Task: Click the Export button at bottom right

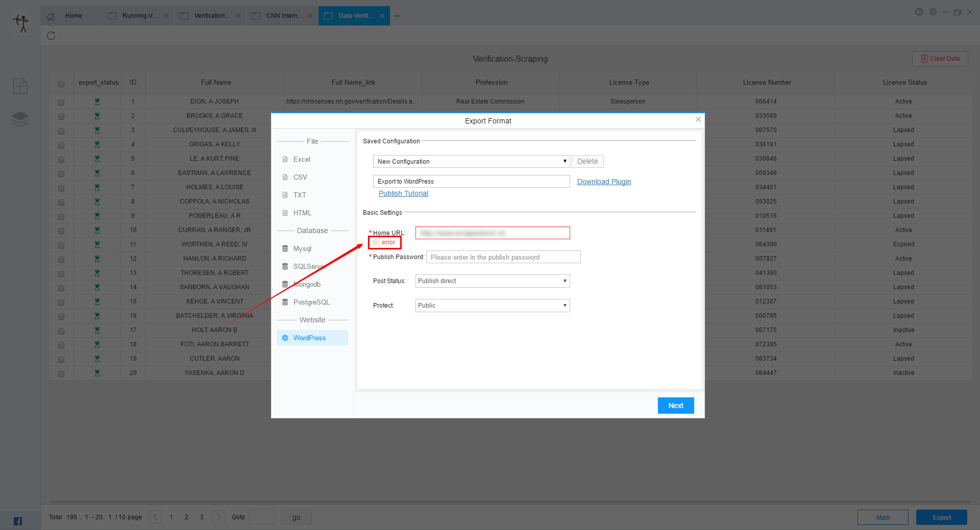Action: pos(942,517)
